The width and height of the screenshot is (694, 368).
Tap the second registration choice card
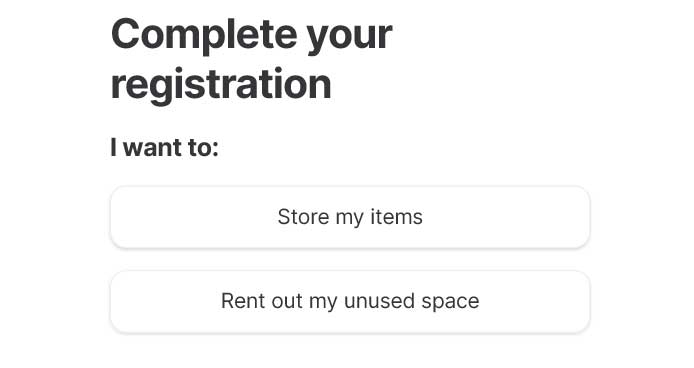tap(350, 302)
